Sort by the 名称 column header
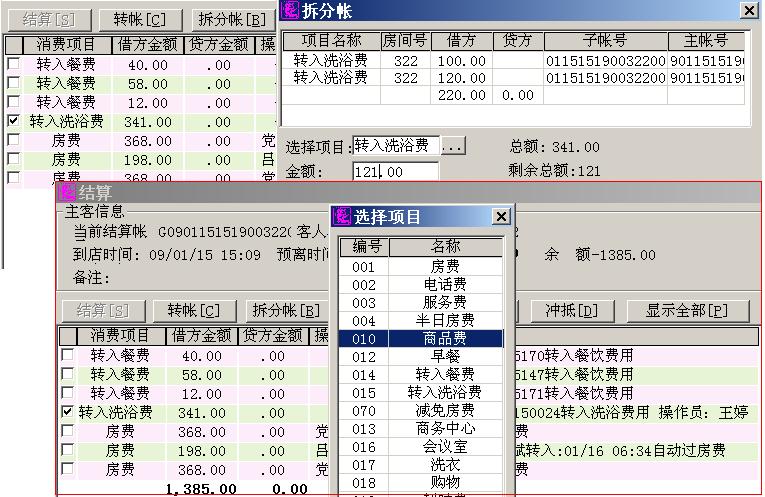 445,247
